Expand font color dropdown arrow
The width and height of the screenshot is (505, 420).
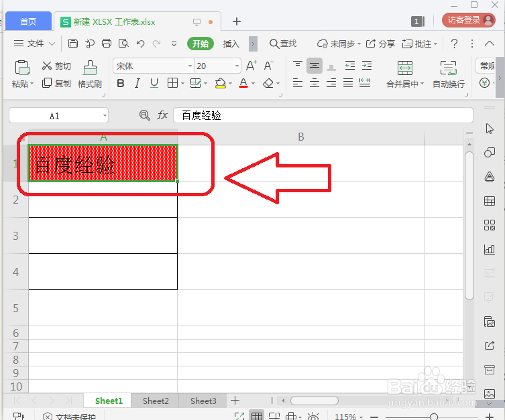click(x=253, y=84)
